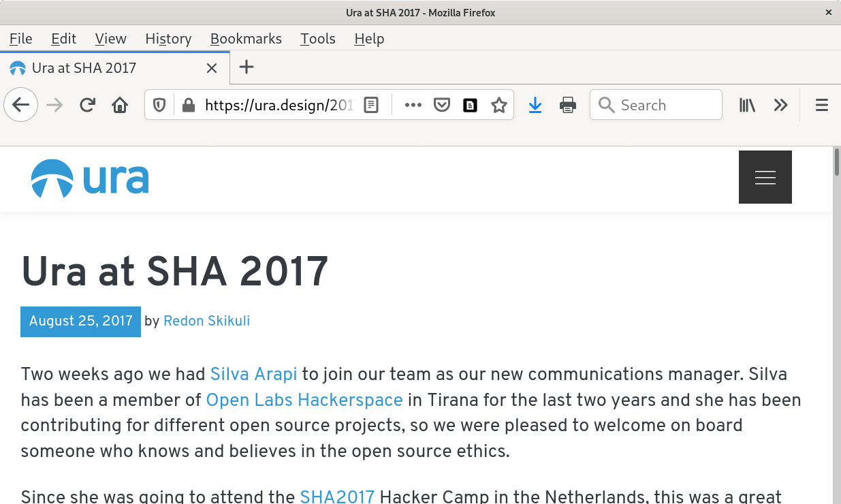
Task: Click the Ura logo
Action: [90, 178]
